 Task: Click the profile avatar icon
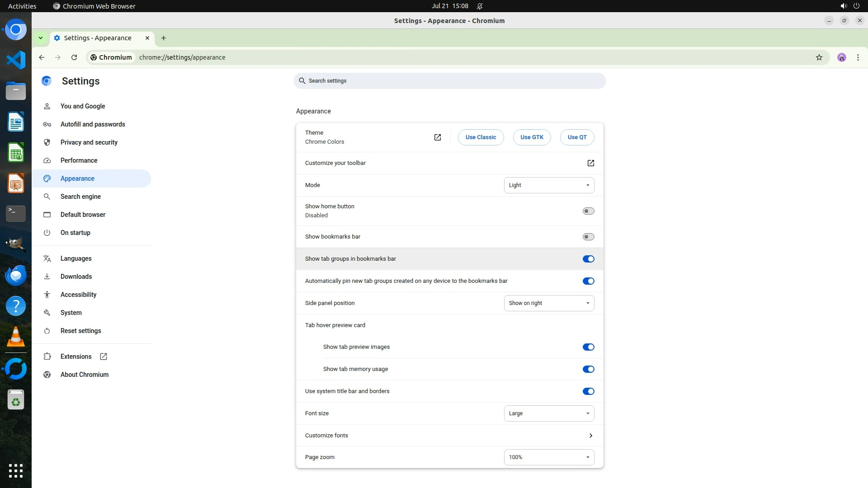coord(841,57)
